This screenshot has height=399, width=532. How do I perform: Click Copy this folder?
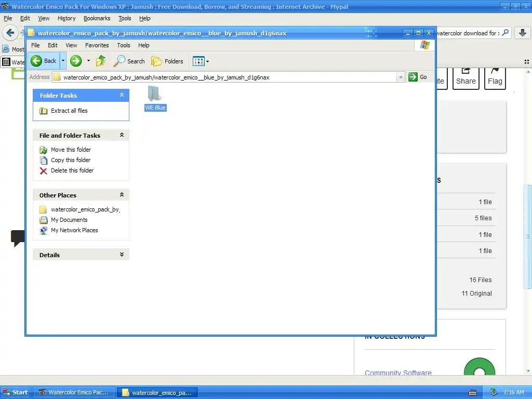coord(71,160)
